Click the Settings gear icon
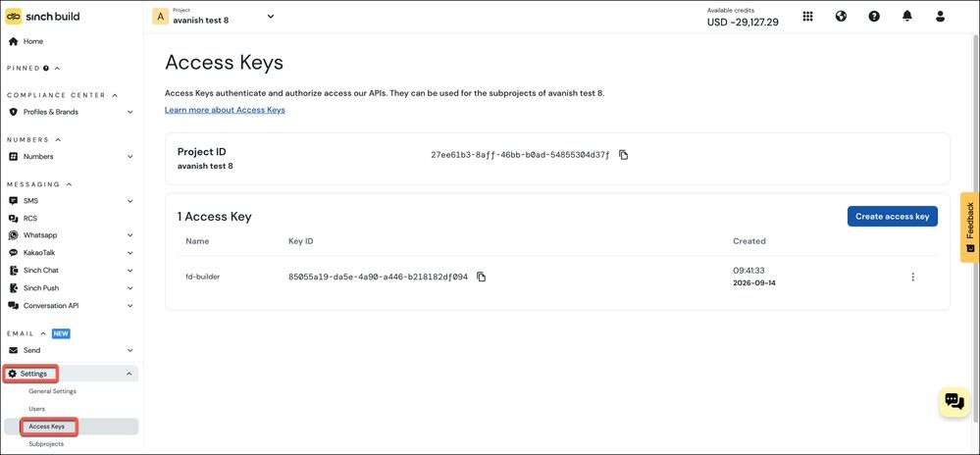The width and height of the screenshot is (980, 455). point(12,374)
